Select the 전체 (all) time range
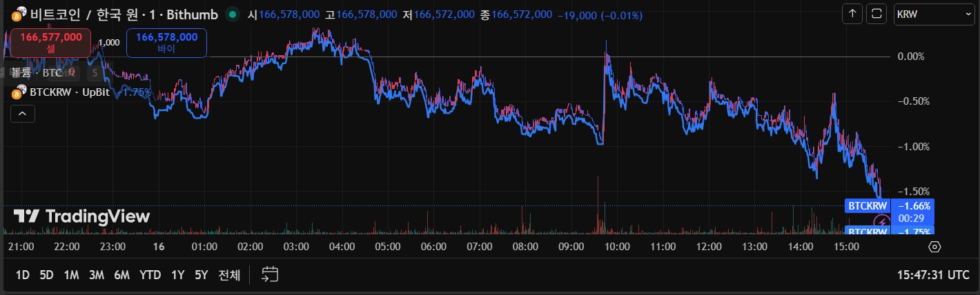 pos(229,275)
